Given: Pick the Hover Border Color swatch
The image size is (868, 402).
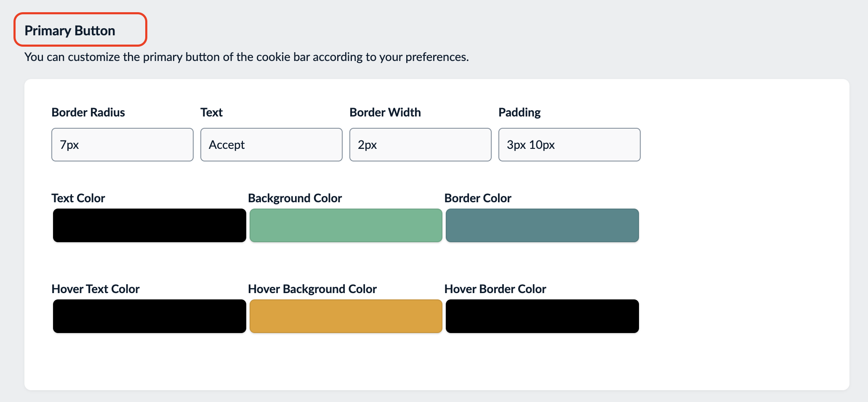Looking at the screenshot, I should (x=542, y=316).
